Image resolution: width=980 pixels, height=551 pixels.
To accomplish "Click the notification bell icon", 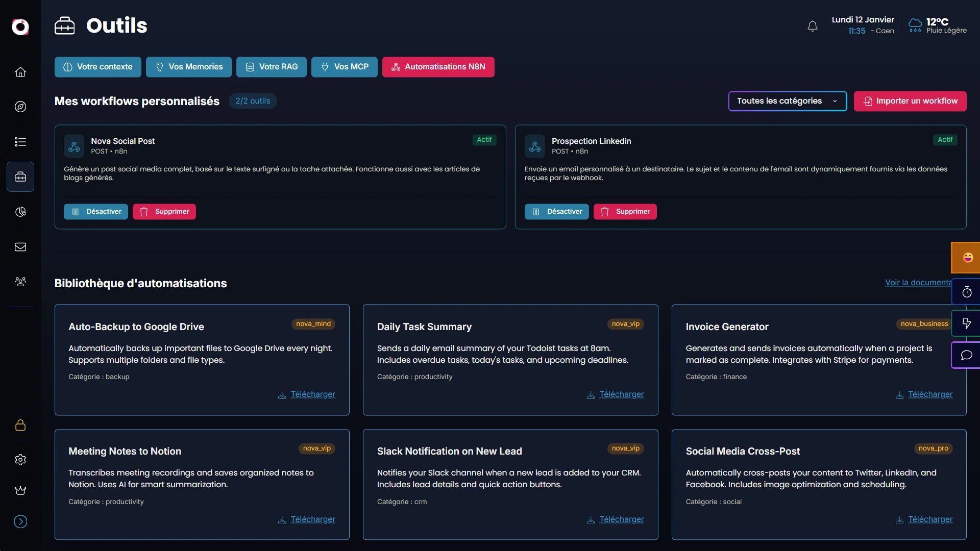I will coord(813,26).
